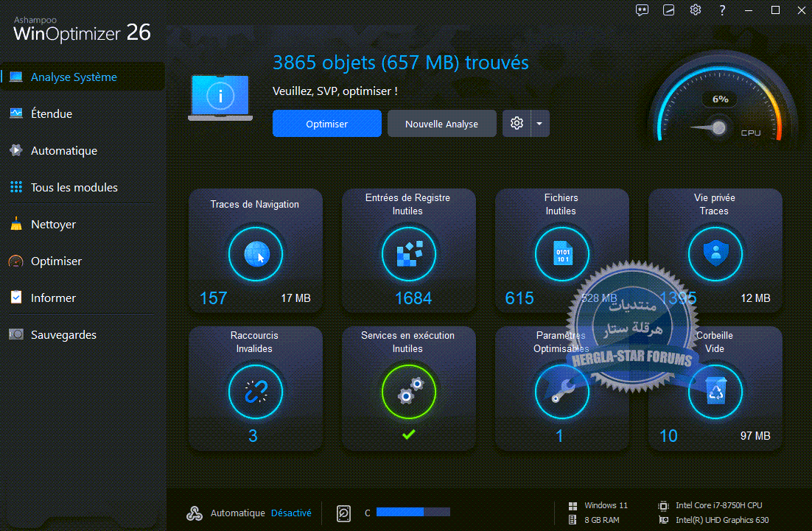Open the settings gear in title bar
Viewport: 812px width, 531px height.
(x=696, y=10)
